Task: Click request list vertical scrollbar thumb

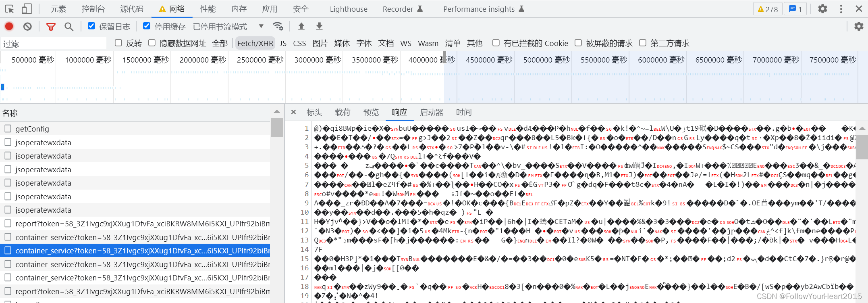Action: [x=276, y=127]
